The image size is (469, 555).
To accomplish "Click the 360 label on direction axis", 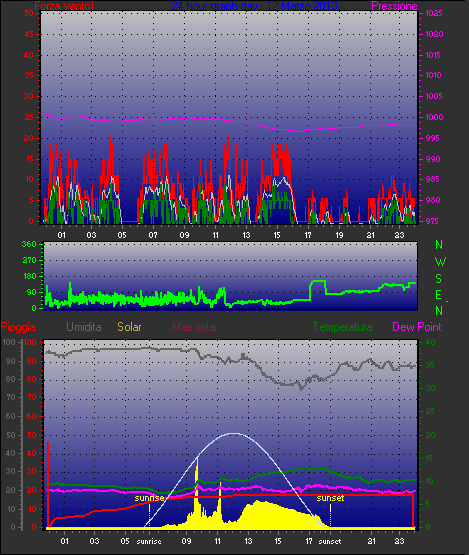I will click(29, 244).
